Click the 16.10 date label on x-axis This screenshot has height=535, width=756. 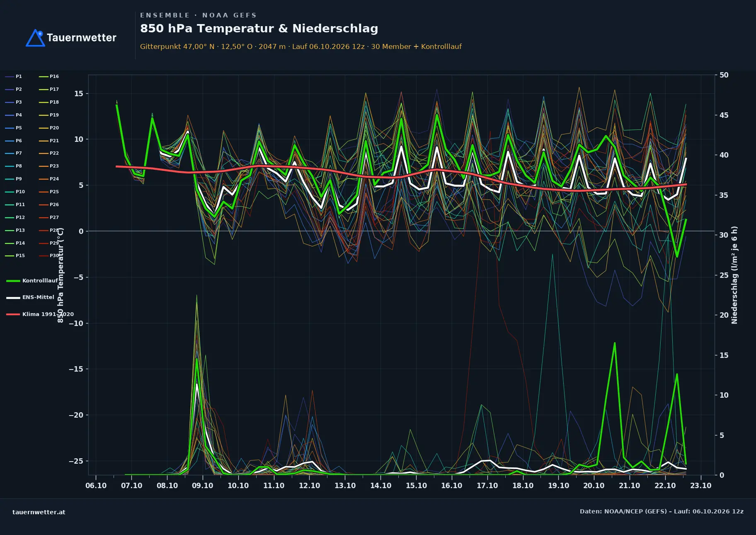coord(452,486)
